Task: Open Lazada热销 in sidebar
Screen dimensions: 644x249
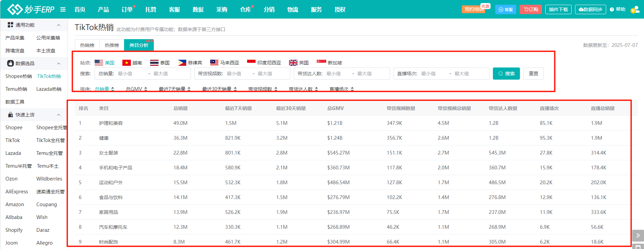Action: coord(49,89)
